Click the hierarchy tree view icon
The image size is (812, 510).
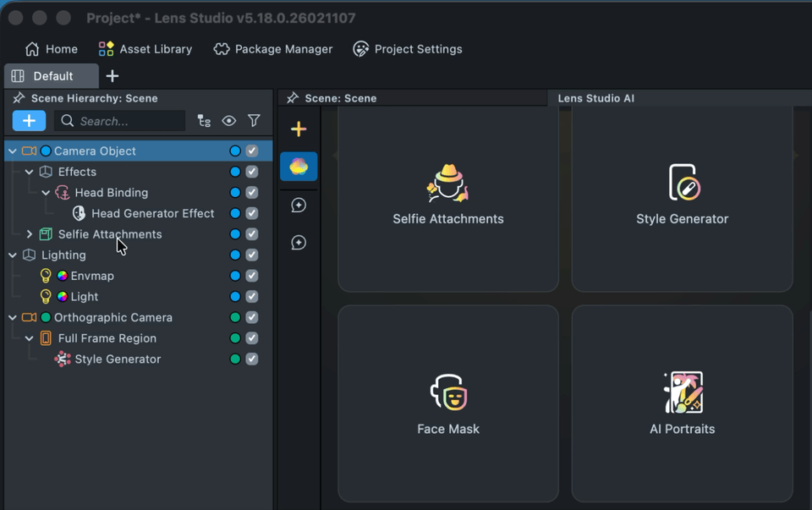click(204, 121)
